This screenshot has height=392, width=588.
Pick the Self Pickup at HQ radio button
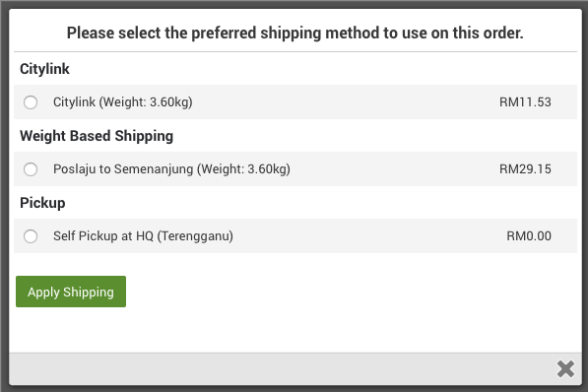[x=31, y=236]
